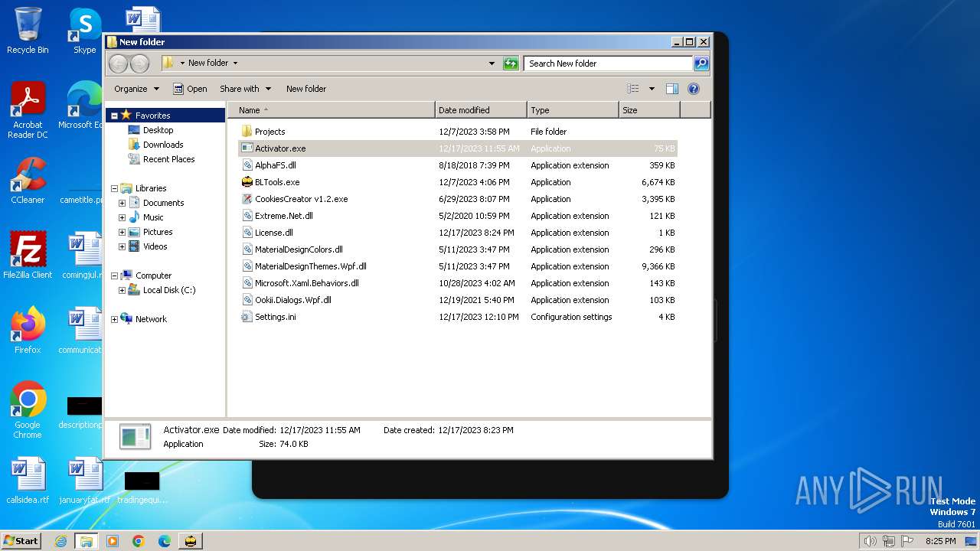The width and height of the screenshot is (980, 551).
Task: Open Internet Explorer from taskbar
Action: point(60,541)
